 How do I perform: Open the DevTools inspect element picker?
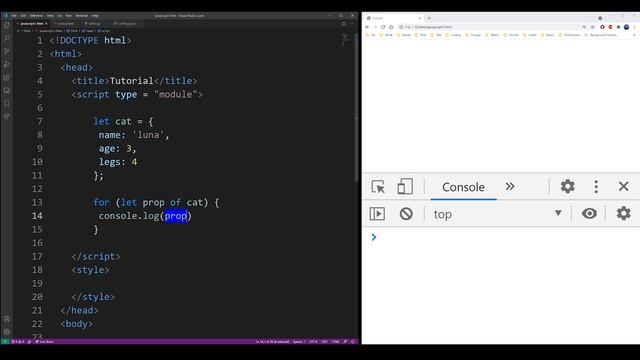(x=378, y=187)
